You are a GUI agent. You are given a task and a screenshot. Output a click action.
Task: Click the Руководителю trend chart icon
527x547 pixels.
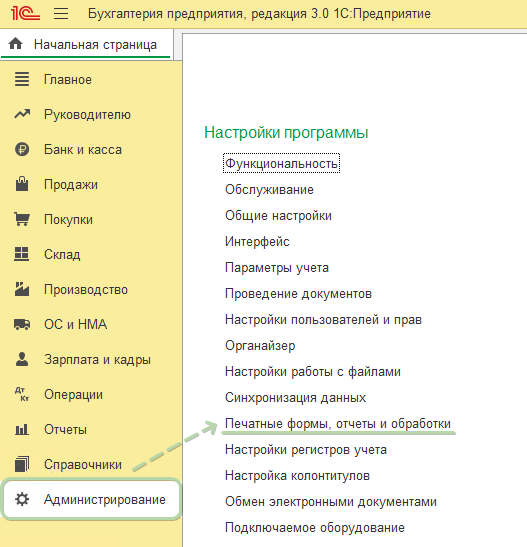click(22, 114)
